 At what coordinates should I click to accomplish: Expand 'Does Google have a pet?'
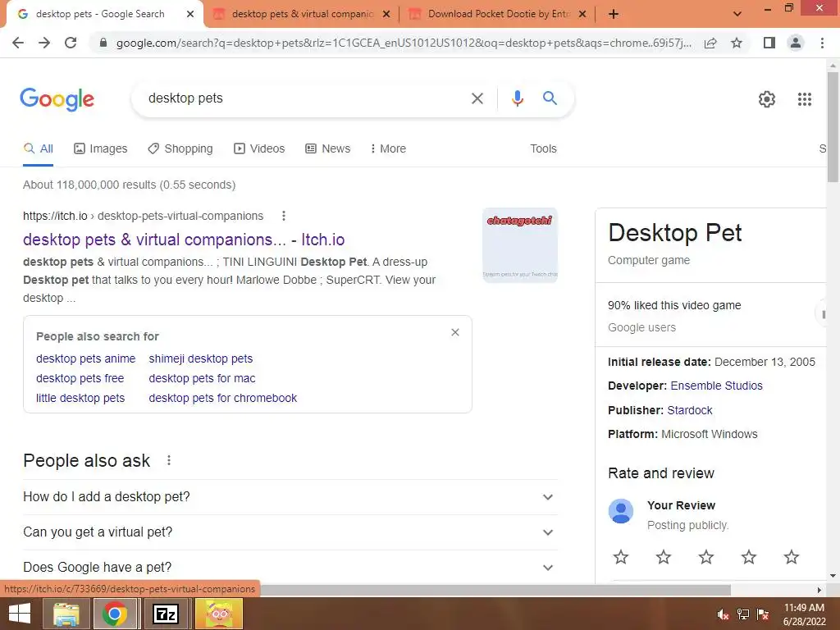click(x=290, y=567)
